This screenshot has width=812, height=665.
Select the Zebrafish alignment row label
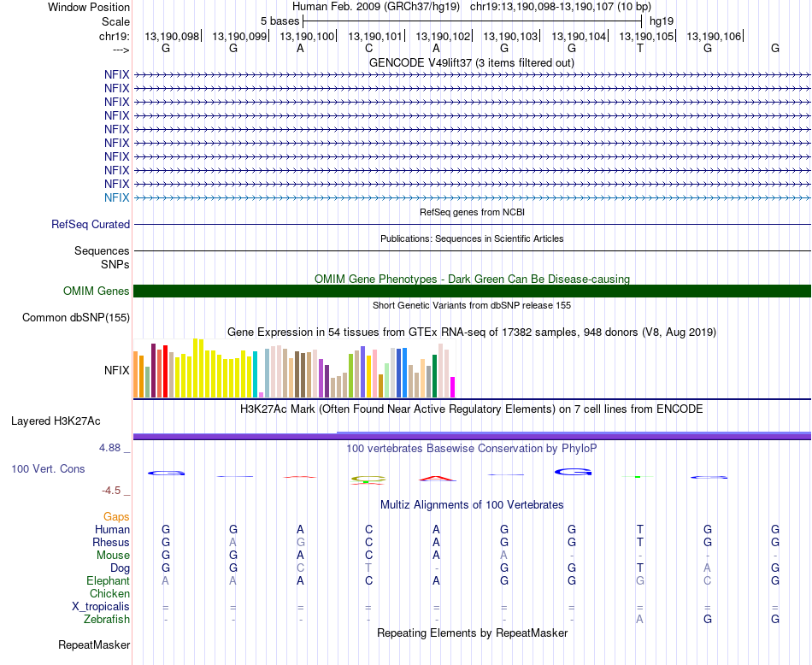pyautogui.click(x=107, y=620)
